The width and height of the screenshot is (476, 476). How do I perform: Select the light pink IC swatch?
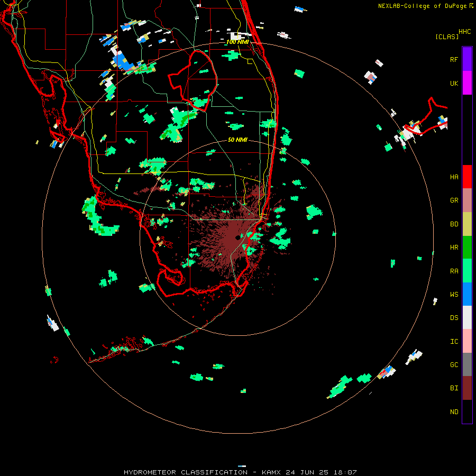[x=467, y=341]
